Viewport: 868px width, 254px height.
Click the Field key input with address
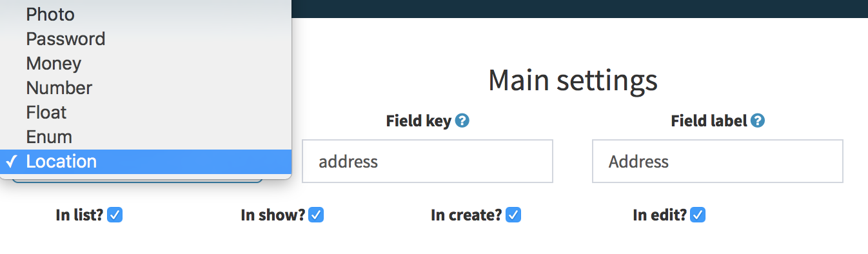pos(428,161)
